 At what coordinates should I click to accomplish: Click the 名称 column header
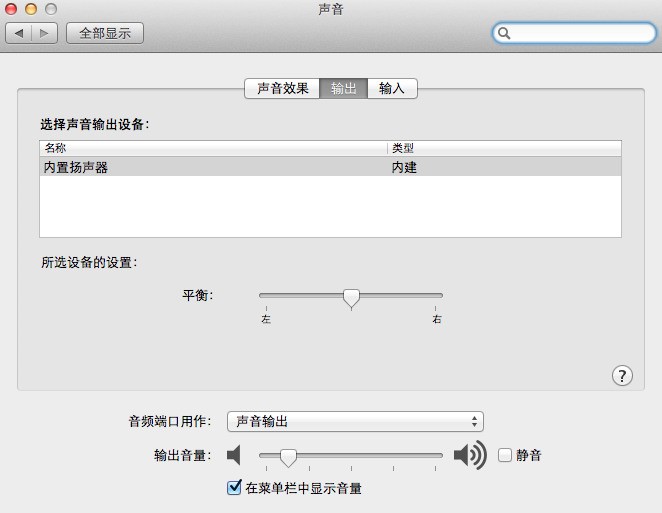pyautogui.click(x=213, y=148)
